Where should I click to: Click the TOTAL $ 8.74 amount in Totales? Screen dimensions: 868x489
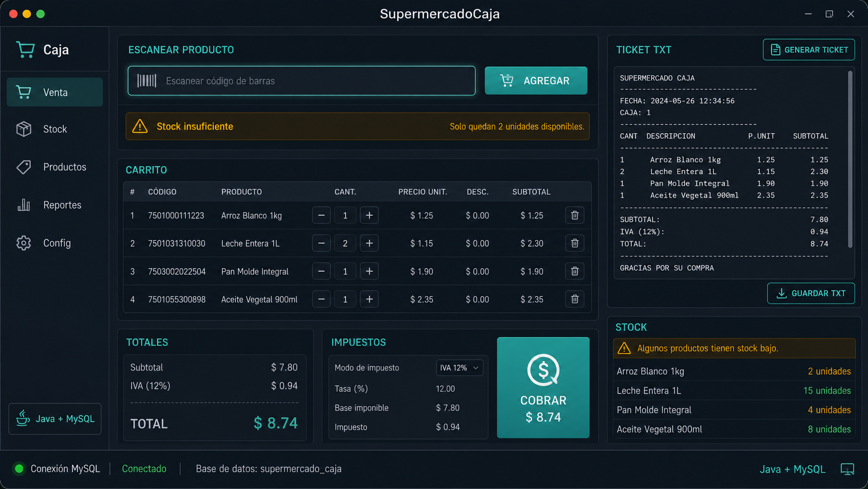(x=276, y=423)
